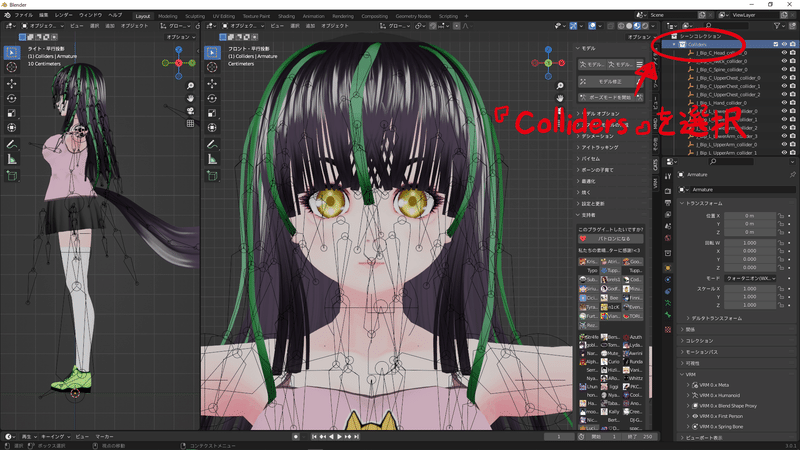800x450 pixels.
Task: Switch perspective/orthographic grid icon in left viewport
Action: click(x=190, y=123)
